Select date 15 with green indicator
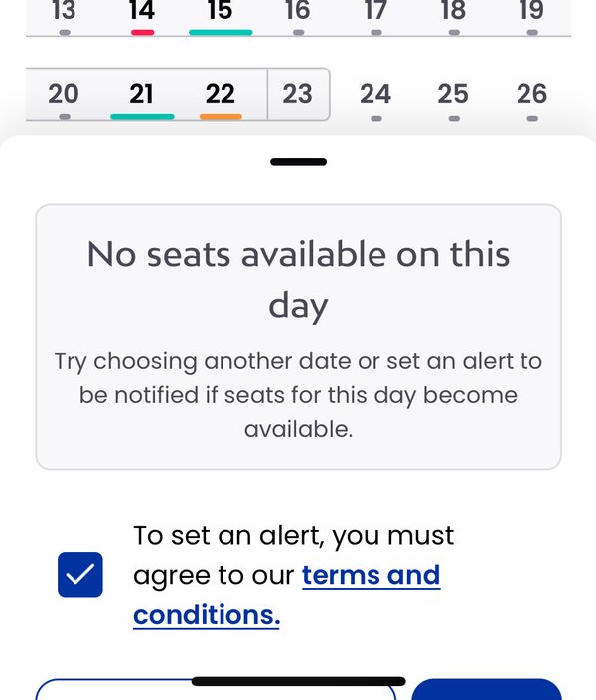 [x=221, y=16]
